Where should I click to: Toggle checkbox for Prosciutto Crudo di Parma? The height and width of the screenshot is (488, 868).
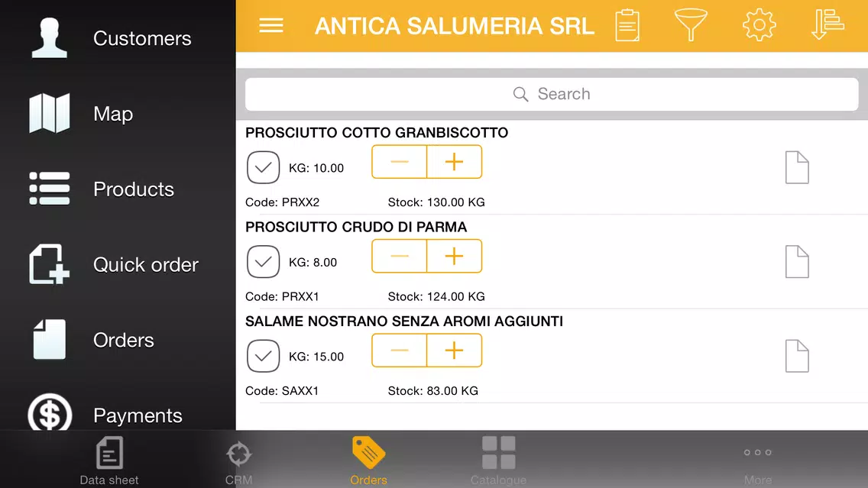pyautogui.click(x=263, y=262)
